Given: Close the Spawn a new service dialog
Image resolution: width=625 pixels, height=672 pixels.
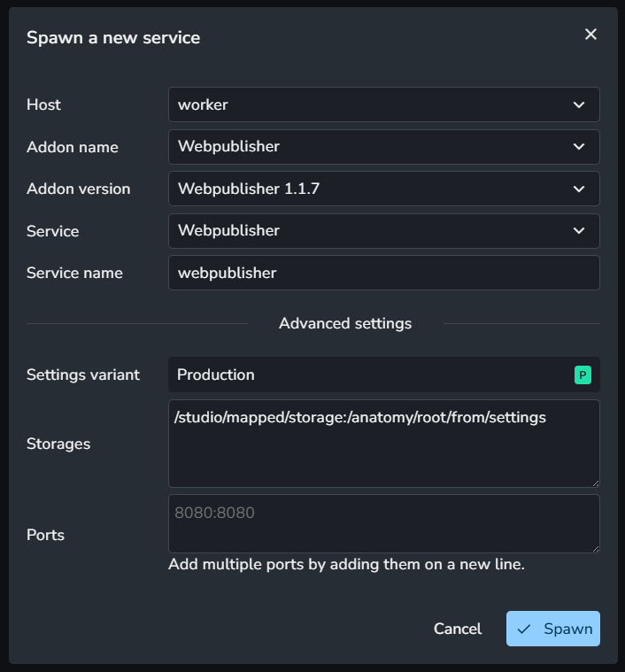Looking at the screenshot, I should pos(590,35).
